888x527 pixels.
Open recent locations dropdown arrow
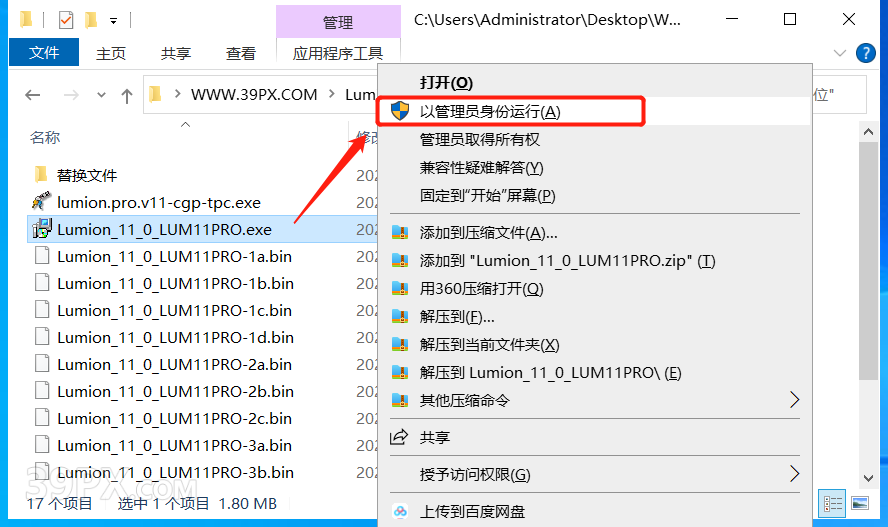(x=101, y=95)
